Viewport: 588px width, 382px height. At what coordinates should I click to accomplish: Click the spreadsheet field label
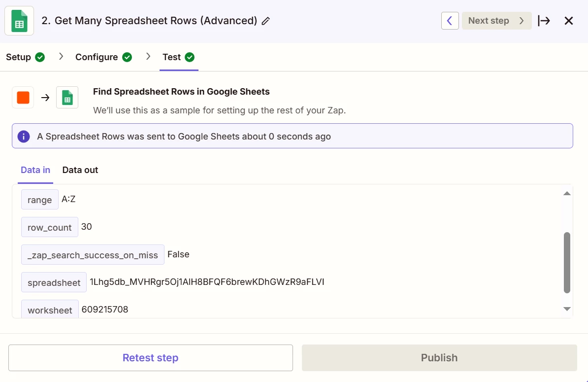coord(54,282)
